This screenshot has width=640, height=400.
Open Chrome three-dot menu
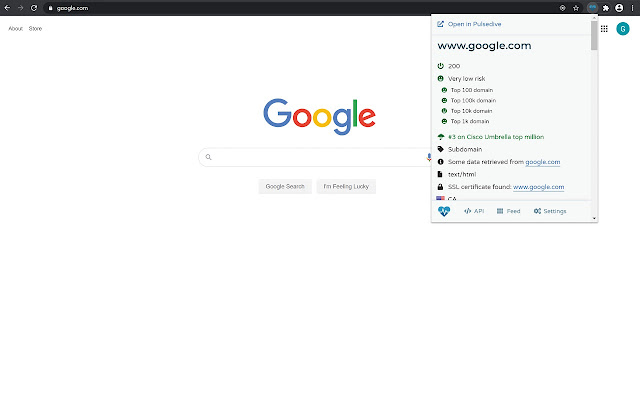[x=632, y=8]
